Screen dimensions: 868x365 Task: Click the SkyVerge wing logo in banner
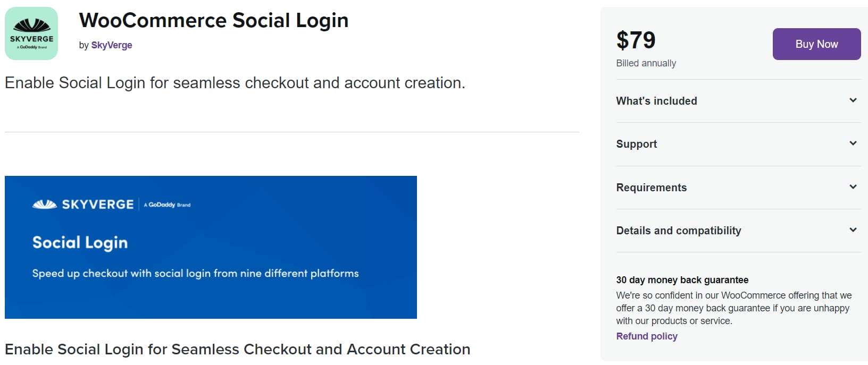[45, 205]
